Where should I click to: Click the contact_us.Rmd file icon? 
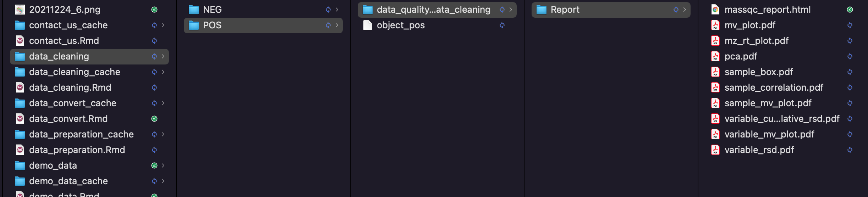click(x=20, y=41)
